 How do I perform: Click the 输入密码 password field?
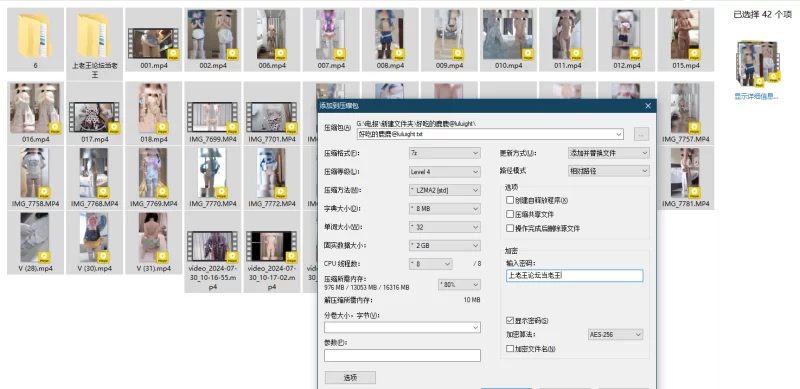[574, 276]
